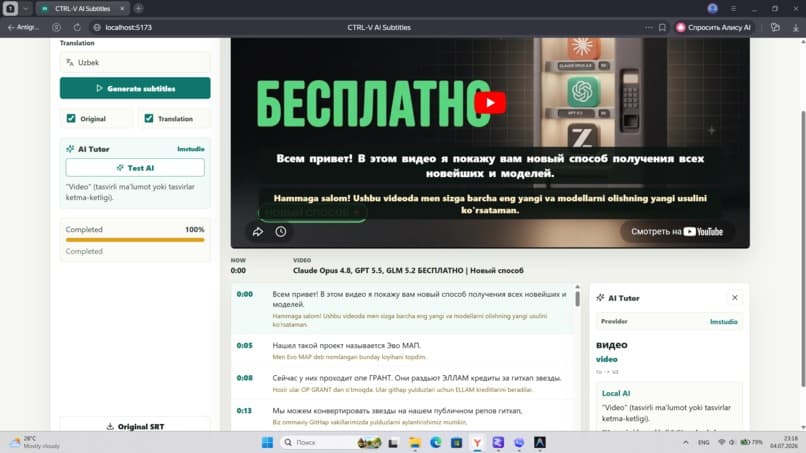Open the clock and date in taskbar
The image size is (806, 453).
[x=784, y=442]
